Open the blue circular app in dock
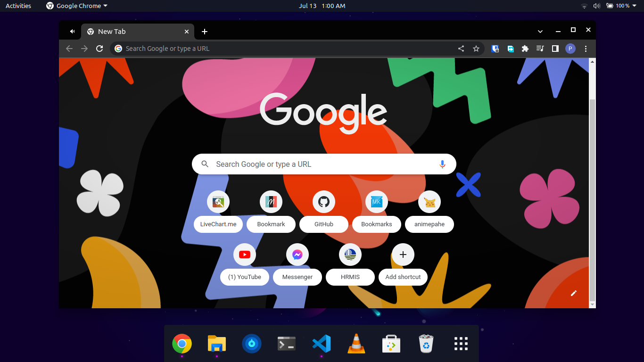The width and height of the screenshot is (644, 362). pos(252,344)
